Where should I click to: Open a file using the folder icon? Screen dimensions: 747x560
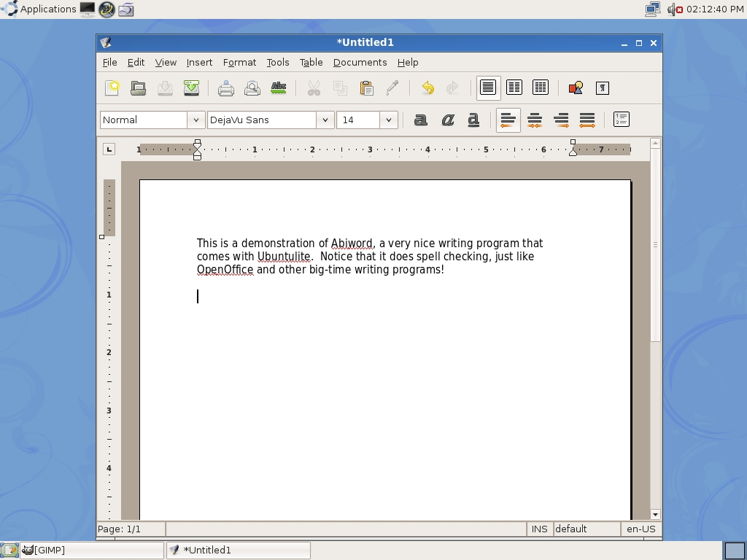[x=139, y=88]
